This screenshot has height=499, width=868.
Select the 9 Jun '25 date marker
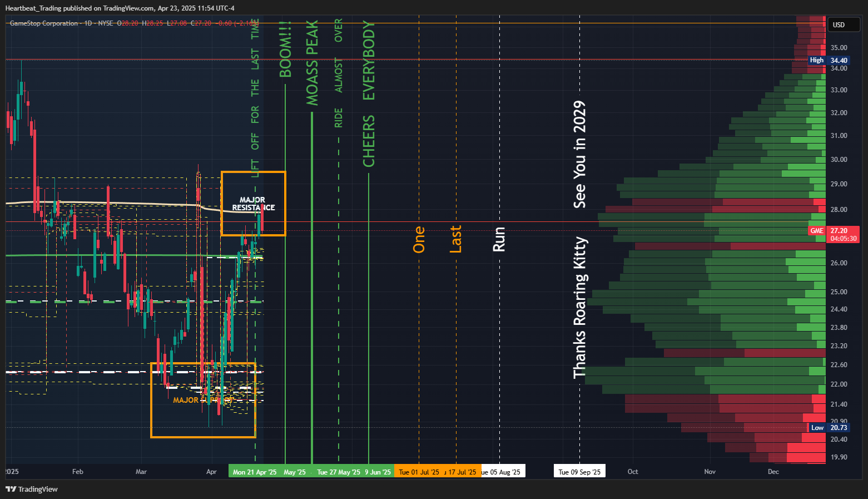pos(379,472)
